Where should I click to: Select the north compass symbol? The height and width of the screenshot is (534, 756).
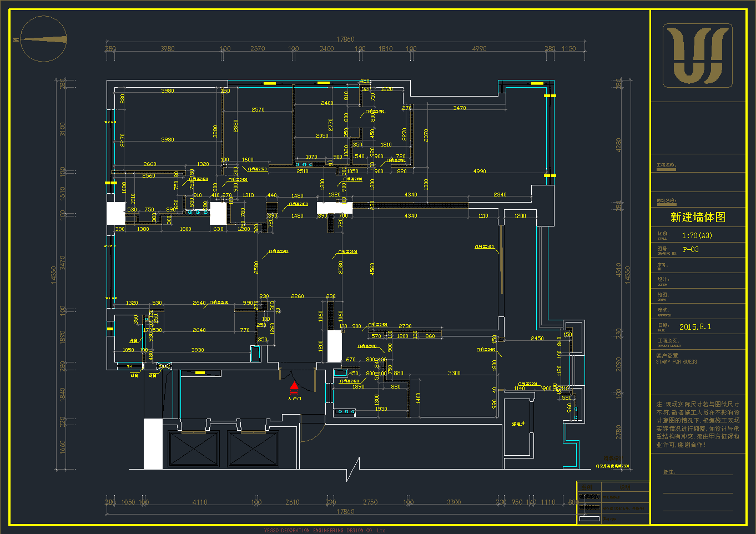pos(43,39)
